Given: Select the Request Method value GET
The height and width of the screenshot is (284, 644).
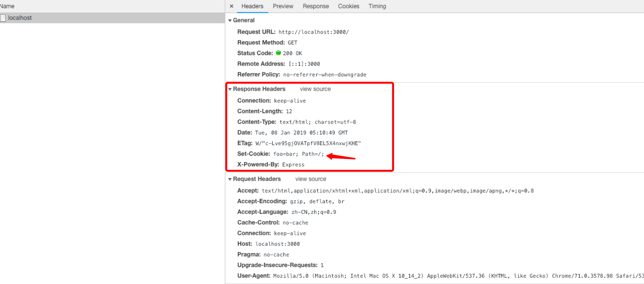Looking at the screenshot, I should point(292,43).
